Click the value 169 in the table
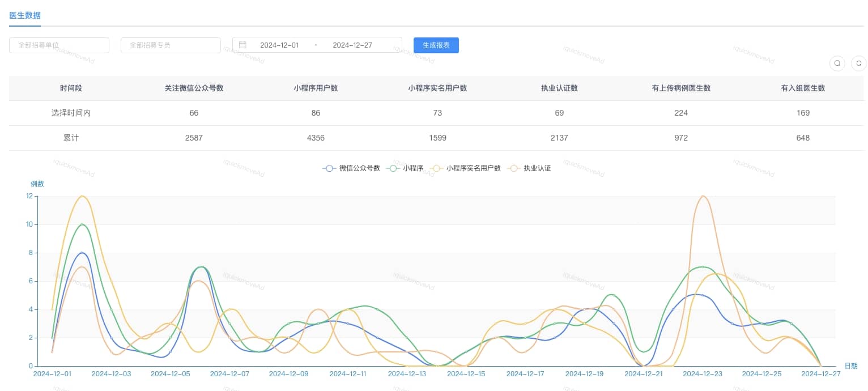This screenshot has width=868, height=391. 803,113
